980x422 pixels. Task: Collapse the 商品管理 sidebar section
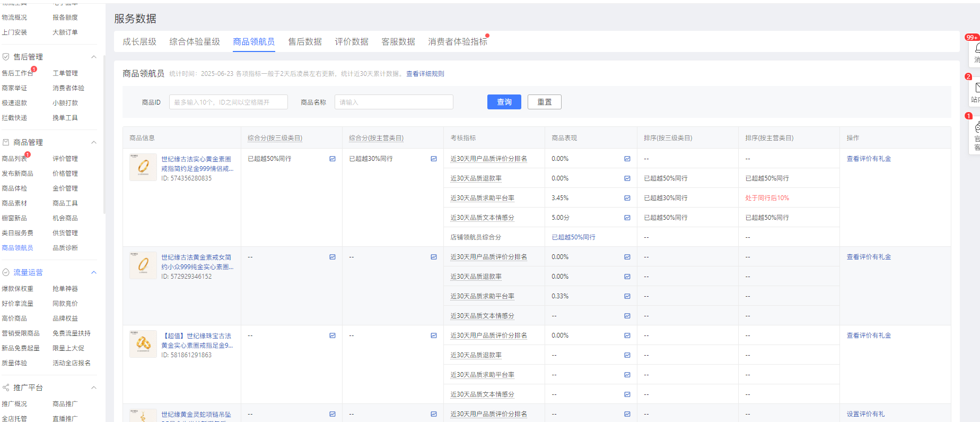tap(94, 142)
